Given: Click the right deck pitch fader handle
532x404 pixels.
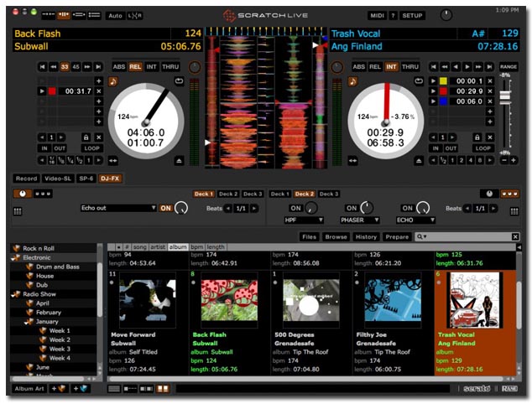Looking at the screenshot, I should click(x=505, y=96).
